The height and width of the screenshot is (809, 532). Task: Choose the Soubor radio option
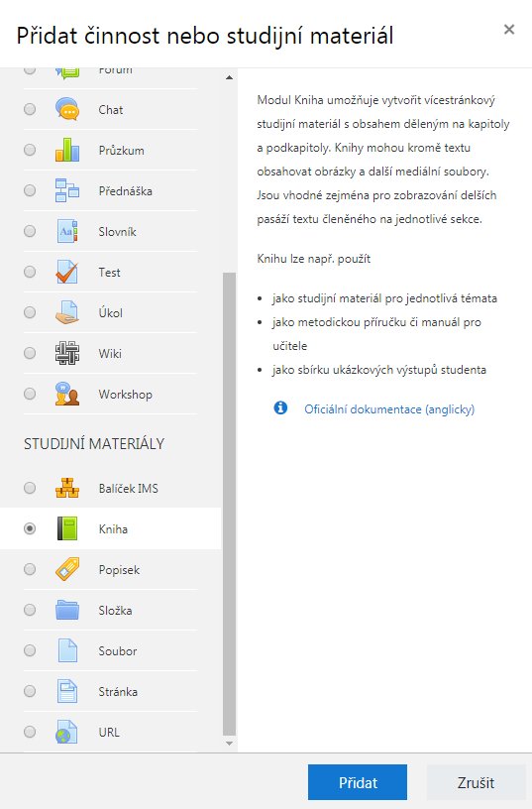point(30,650)
